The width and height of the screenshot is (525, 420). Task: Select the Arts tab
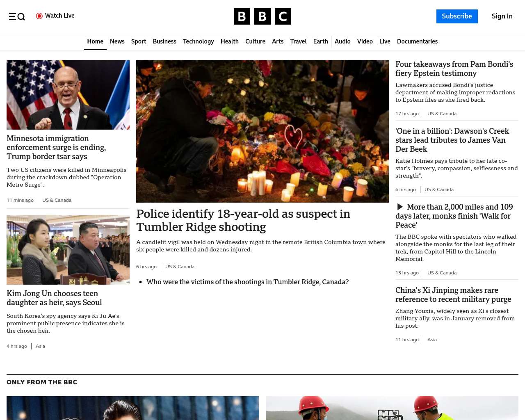point(278,41)
